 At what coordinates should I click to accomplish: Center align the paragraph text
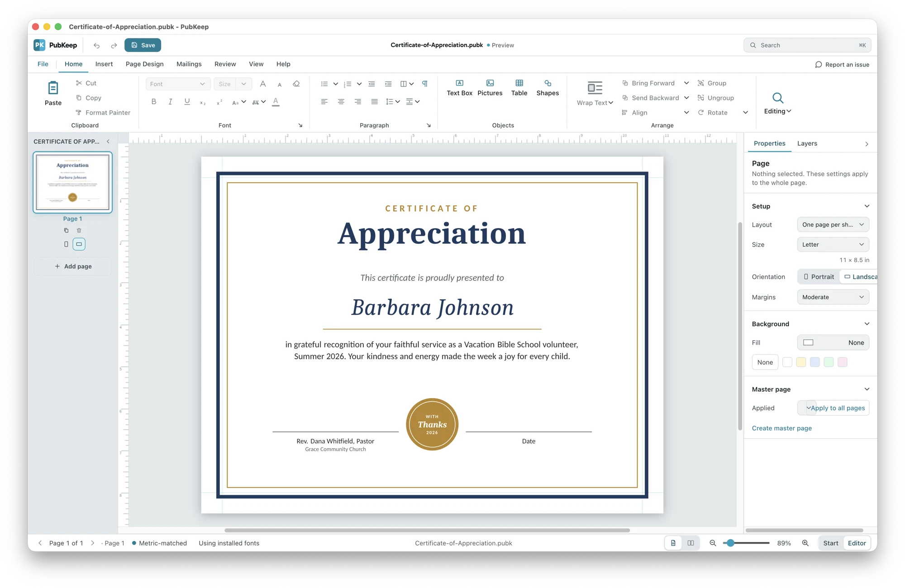click(x=341, y=102)
